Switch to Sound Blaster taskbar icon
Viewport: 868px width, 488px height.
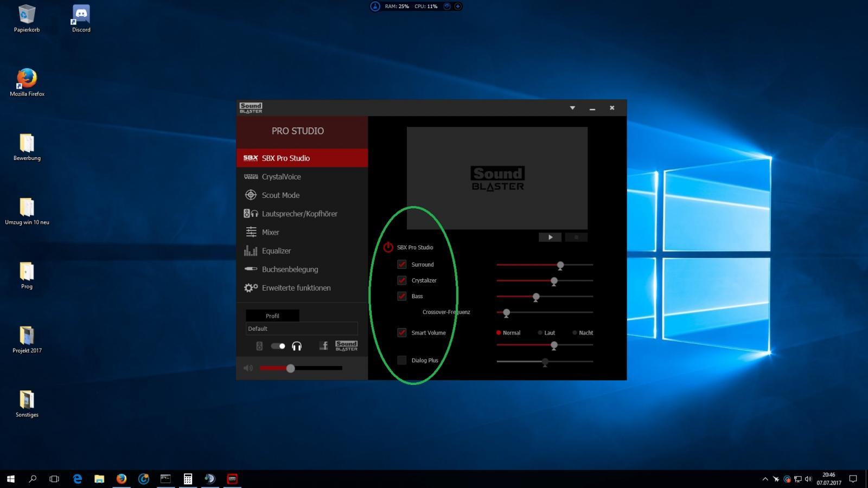(232, 479)
